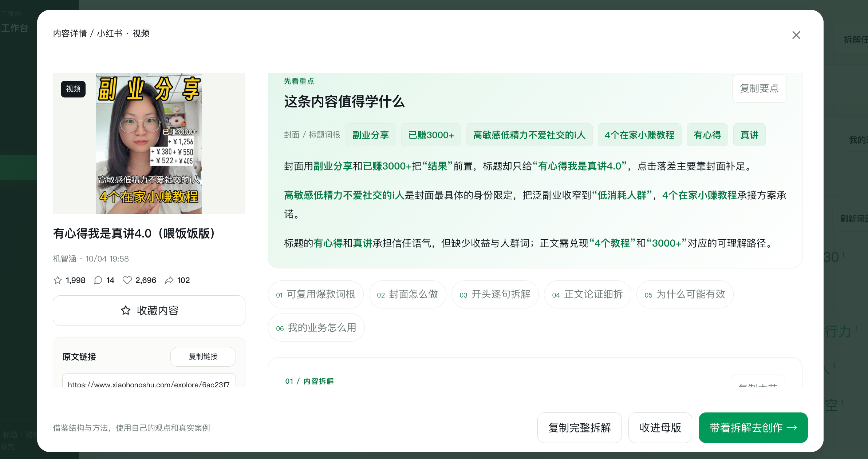Jump to 01 可复用爆款词根 section
This screenshot has width=868, height=459.
point(316,294)
